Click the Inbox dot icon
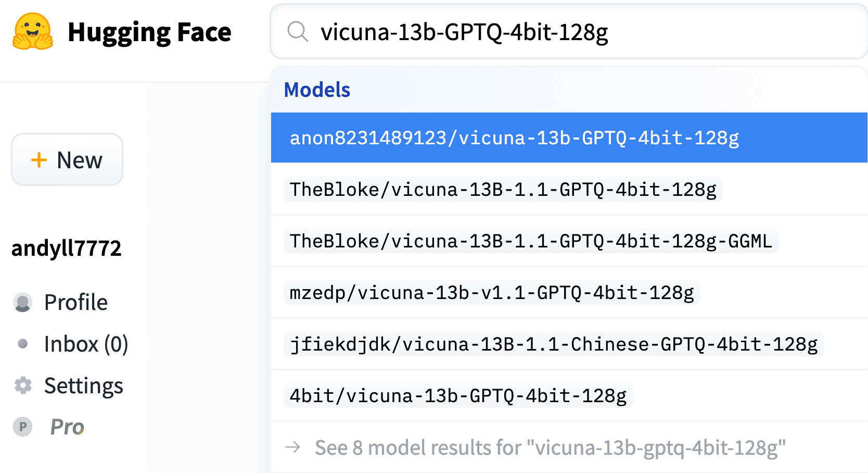Image resolution: width=868 pixels, height=473 pixels. pyautogui.click(x=22, y=344)
